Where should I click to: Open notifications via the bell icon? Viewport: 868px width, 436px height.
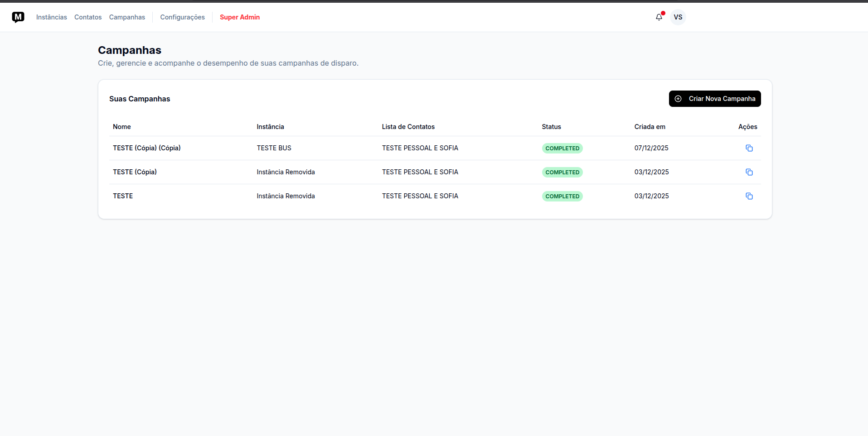click(x=659, y=17)
